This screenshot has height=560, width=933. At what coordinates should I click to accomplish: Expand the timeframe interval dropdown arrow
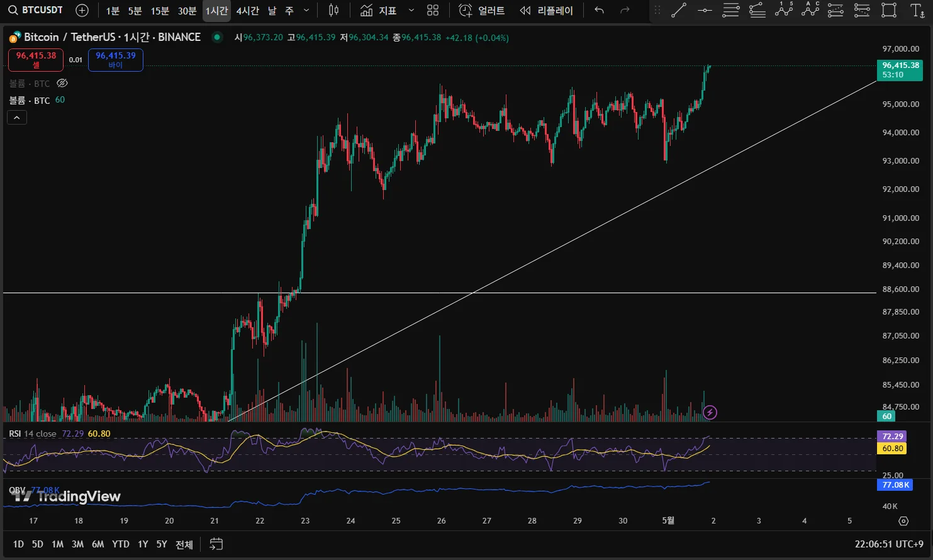pyautogui.click(x=306, y=10)
